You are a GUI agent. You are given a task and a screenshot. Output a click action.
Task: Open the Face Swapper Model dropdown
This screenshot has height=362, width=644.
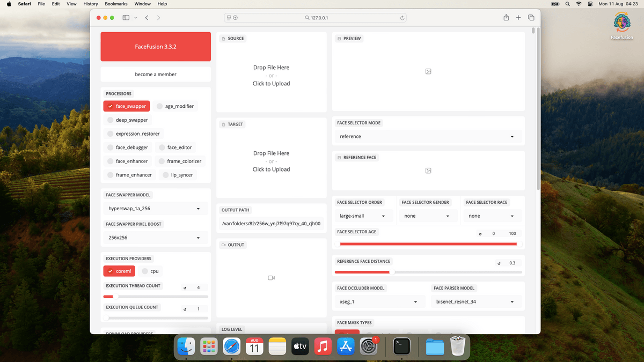pos(156,209)
